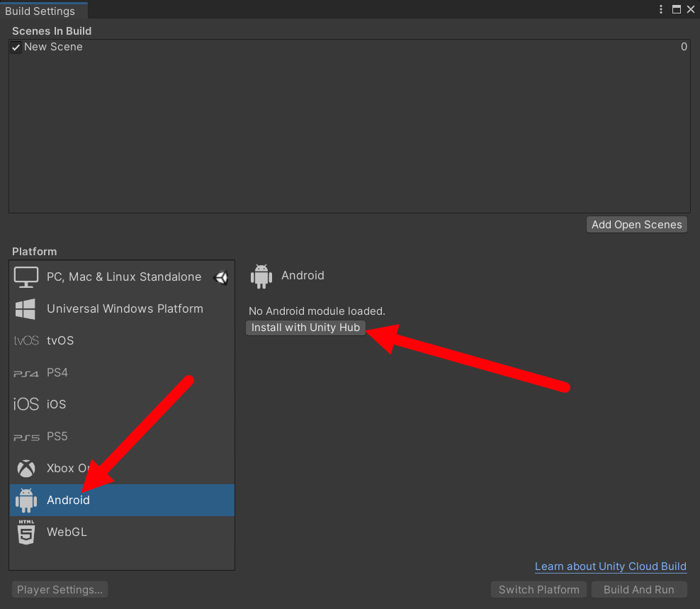Viewport: 700px width, 609px height.
Task: Select the iOS platform label
Action: click(56, 404)
